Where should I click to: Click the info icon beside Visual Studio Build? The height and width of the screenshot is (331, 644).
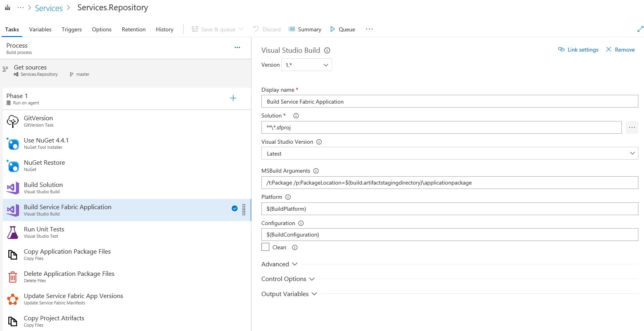tap(327, 50)
